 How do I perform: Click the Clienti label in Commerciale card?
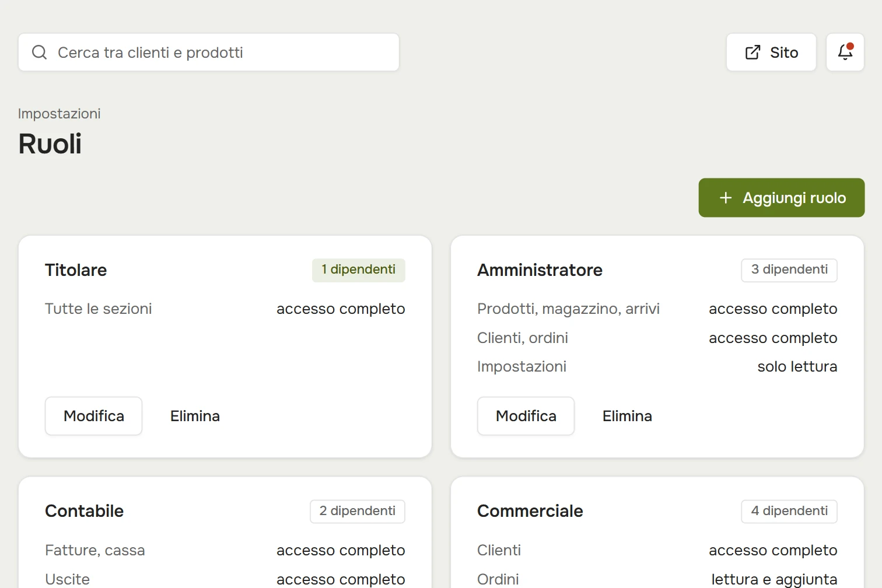coord(499,550)
